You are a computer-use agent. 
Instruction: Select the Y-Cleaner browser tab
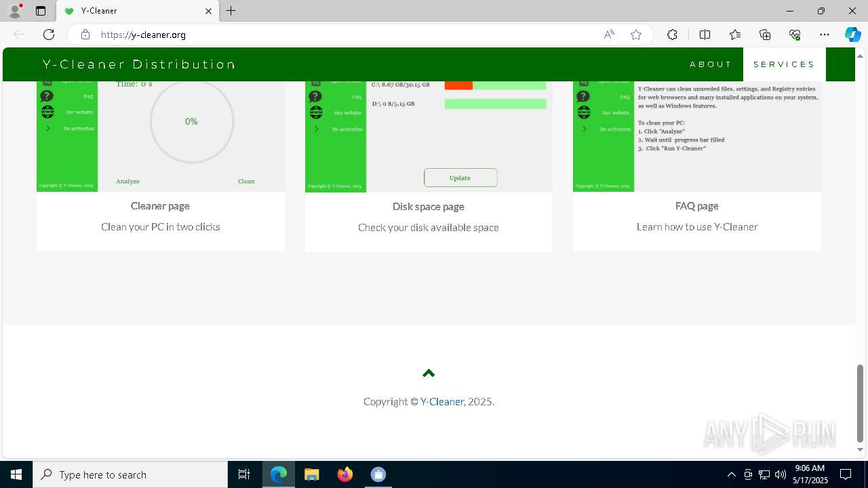click(x=136, y=11)
